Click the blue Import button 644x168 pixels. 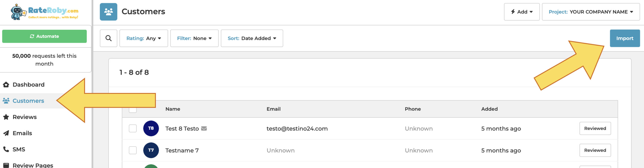[x=625, y=38]
